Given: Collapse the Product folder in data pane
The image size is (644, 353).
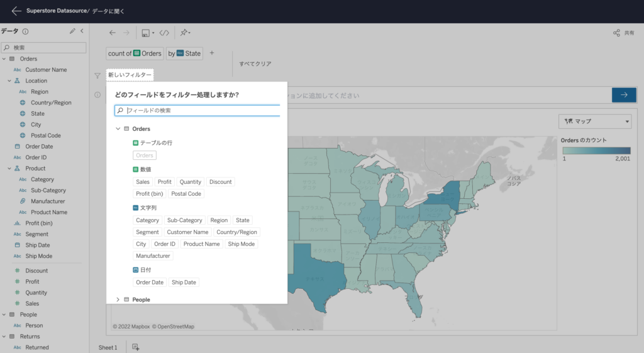Looking at the screenshot, I should pos(9,169).
